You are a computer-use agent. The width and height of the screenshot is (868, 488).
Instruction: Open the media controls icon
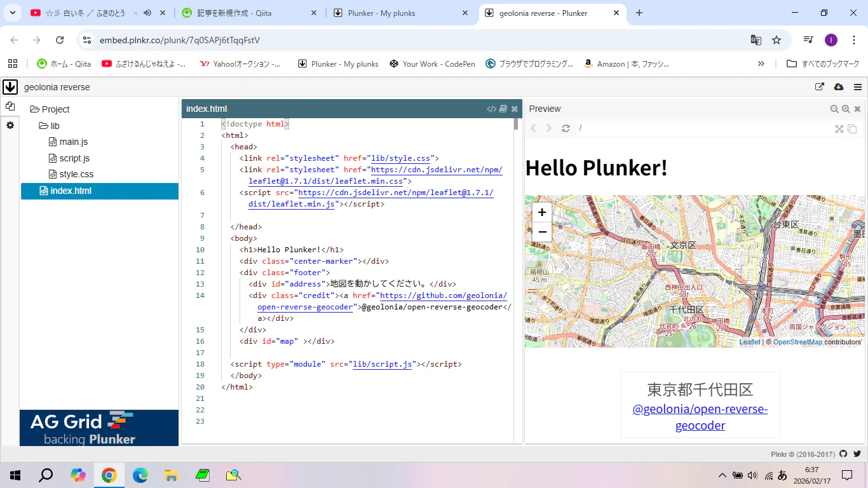(808, 40)
